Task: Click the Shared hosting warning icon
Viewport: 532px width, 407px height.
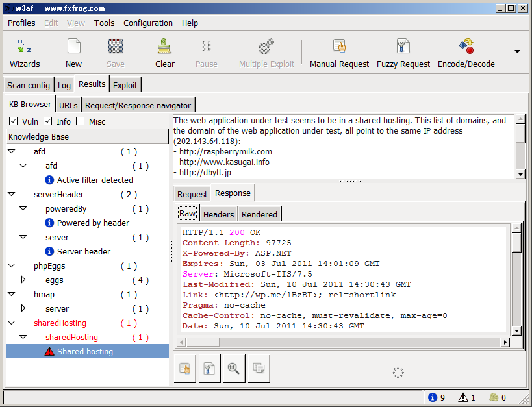Action: [49, 352]
